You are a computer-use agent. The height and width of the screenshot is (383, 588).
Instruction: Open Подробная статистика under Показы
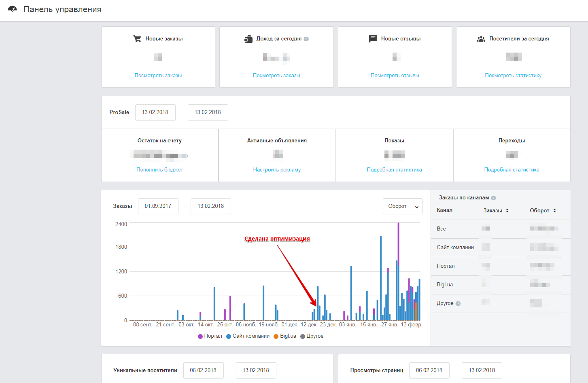(395, 170)
